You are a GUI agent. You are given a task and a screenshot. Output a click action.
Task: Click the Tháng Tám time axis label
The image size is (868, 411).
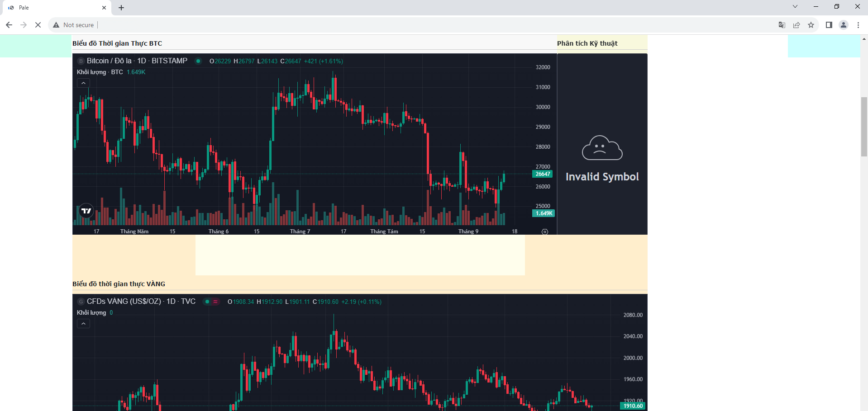point(384,231)
